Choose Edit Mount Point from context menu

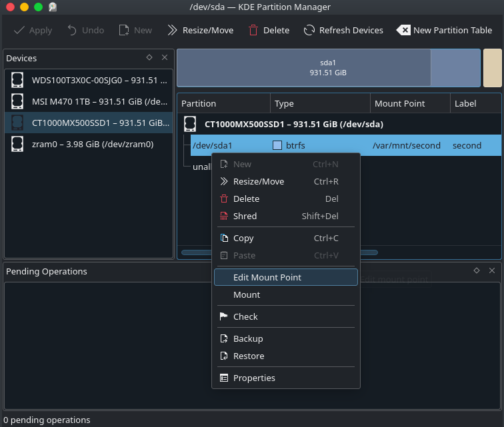pos(286,277)
